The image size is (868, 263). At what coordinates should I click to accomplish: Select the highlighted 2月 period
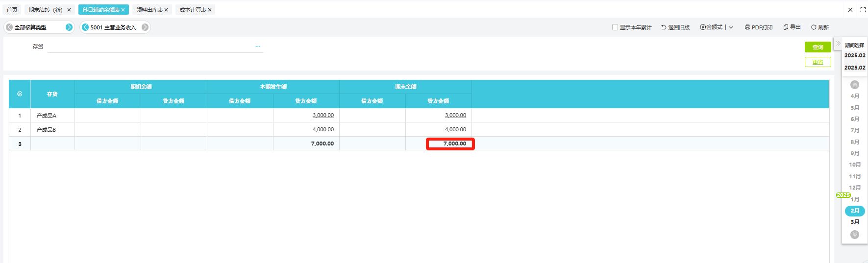point(855,211)
